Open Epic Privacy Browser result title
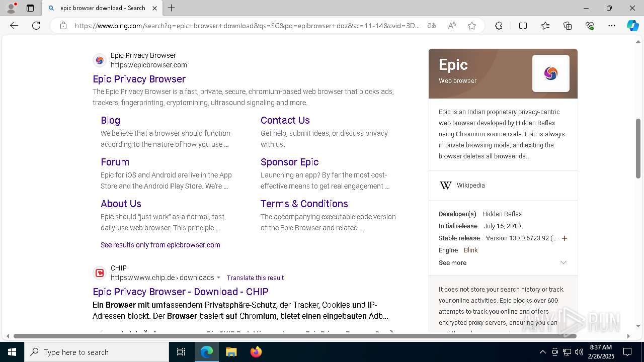 pos(139,79)
